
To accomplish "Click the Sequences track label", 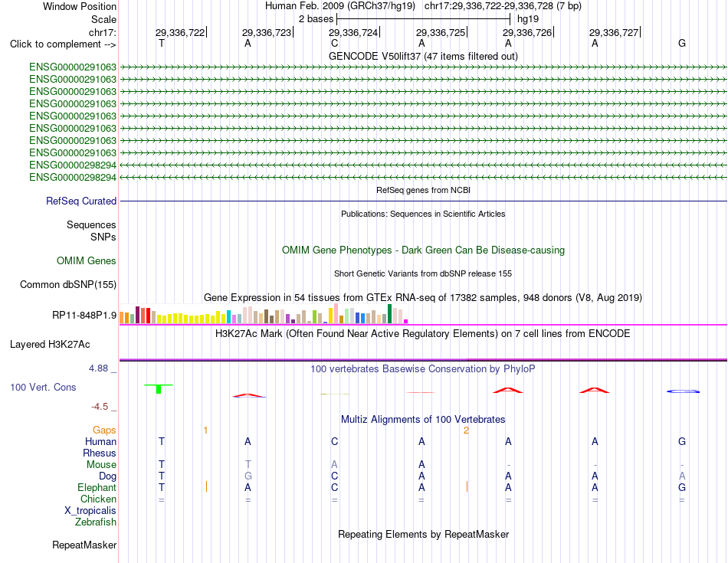I will click(x=91, y=224).
